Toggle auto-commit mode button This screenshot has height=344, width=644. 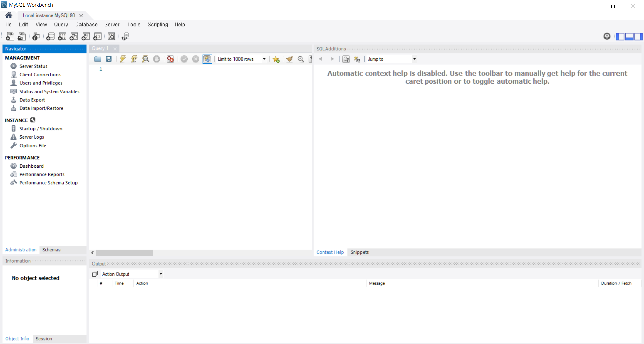207,59
